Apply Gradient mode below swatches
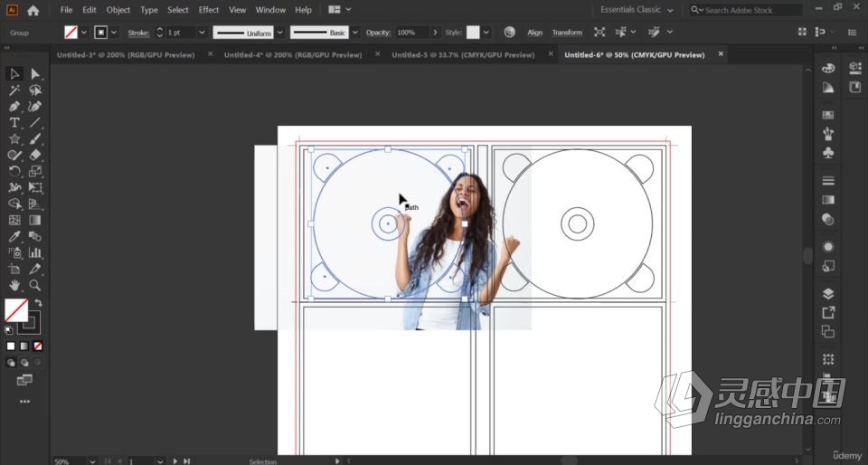 tap(24, 346)
